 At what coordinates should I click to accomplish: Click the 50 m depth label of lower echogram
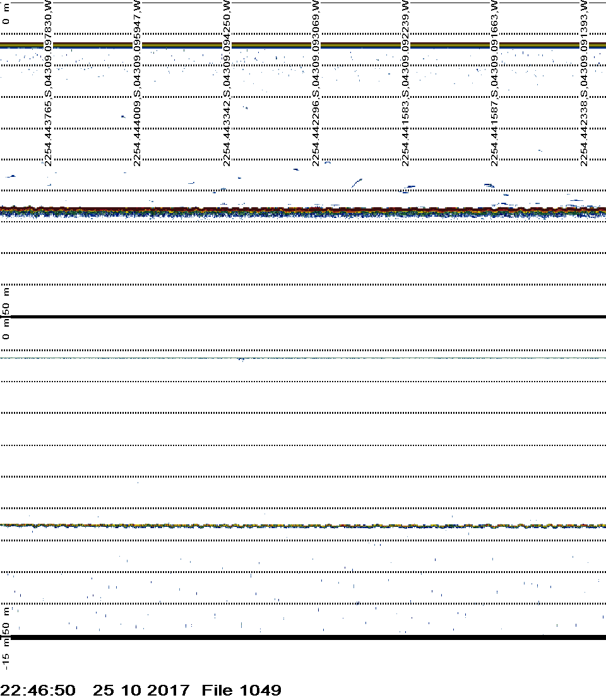point(6,622)
